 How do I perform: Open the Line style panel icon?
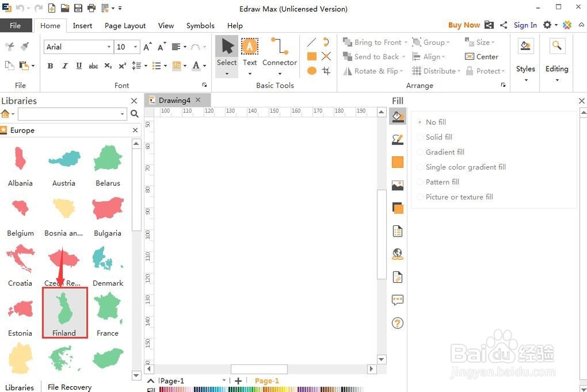[x=397, y=140]
